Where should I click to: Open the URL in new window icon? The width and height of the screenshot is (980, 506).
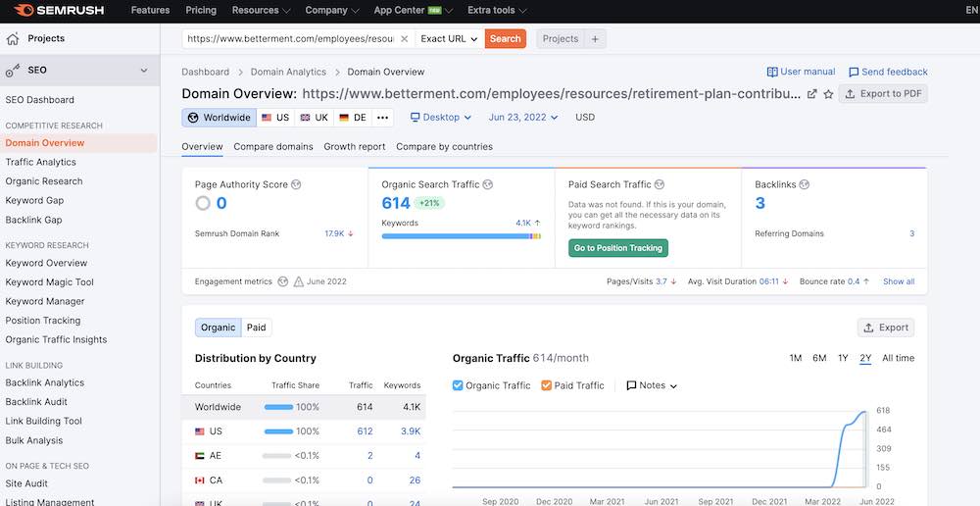tap(811, 94)
